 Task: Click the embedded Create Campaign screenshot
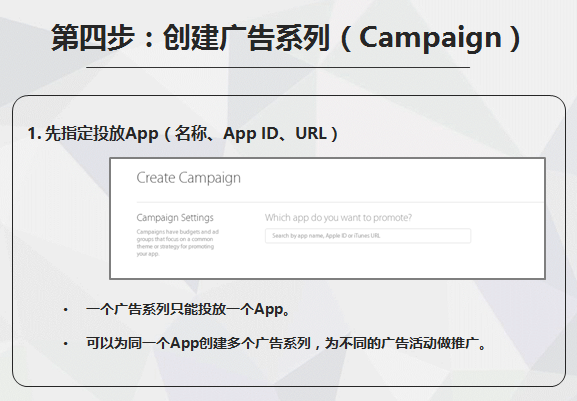327,219
